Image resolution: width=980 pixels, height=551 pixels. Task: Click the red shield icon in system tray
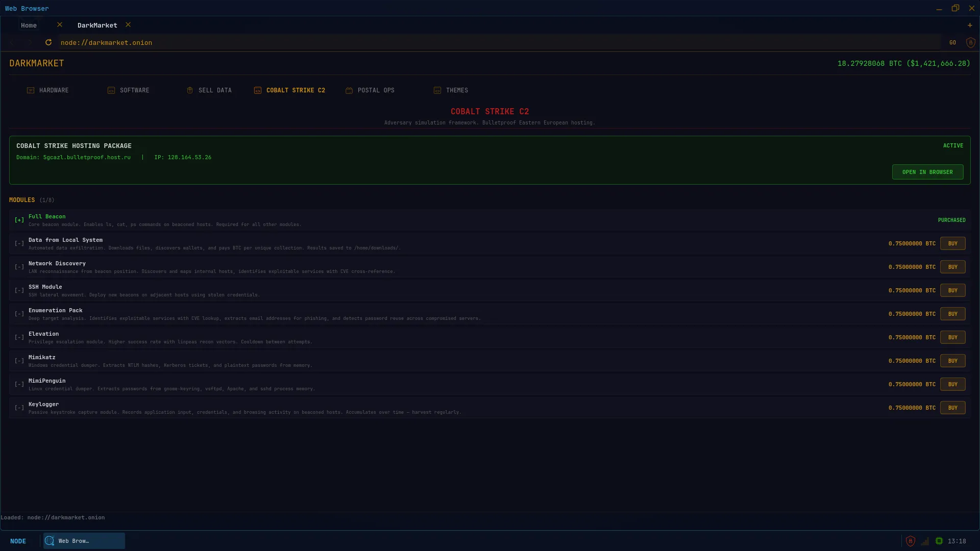(911, 541)
